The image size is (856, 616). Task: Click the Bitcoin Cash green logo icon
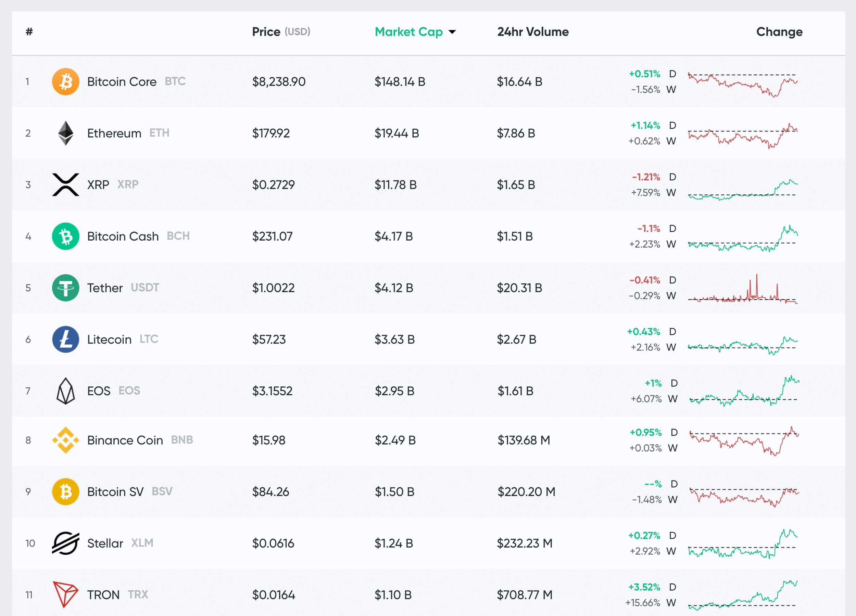point(66,236)
